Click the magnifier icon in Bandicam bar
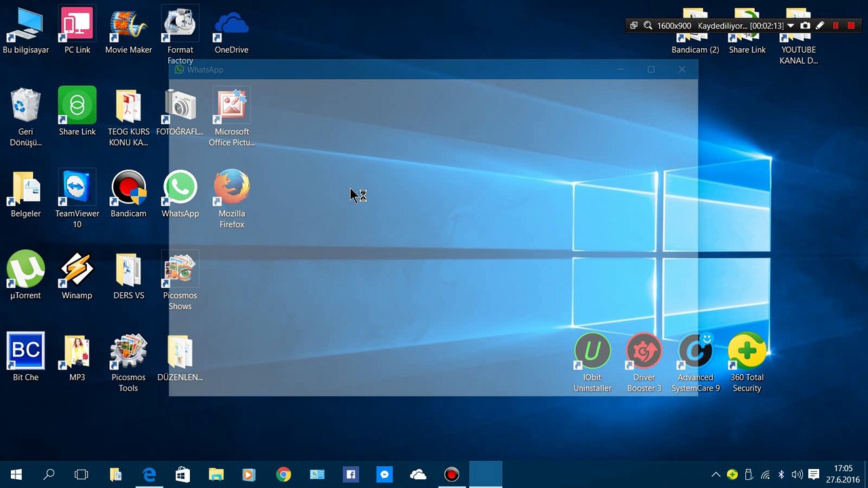Screen dimensions: 868x488 [x=648, y=26]
